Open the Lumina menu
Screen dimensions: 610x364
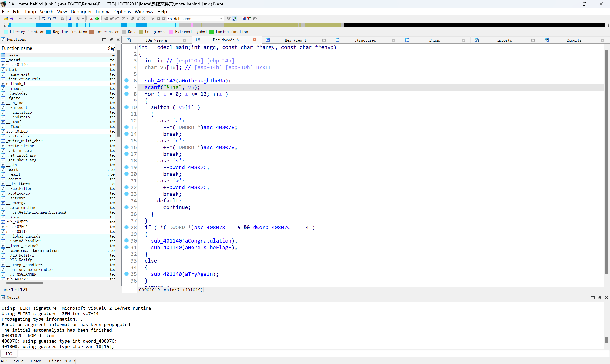click(x=103, y=12)
